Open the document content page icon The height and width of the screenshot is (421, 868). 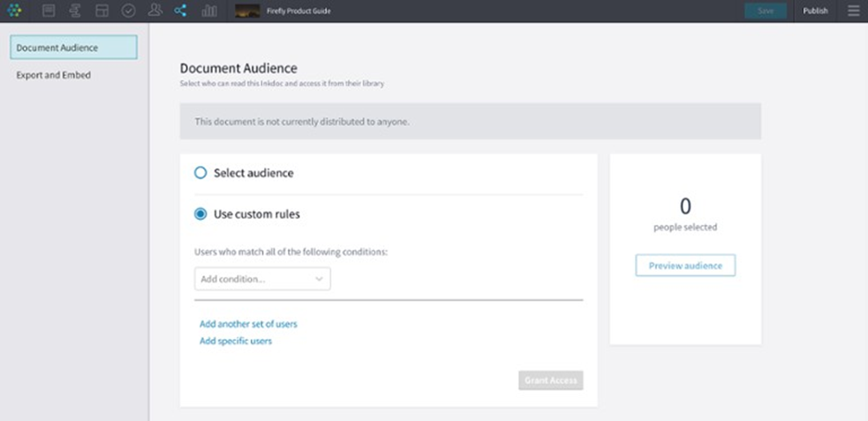(x=49, y=11)
